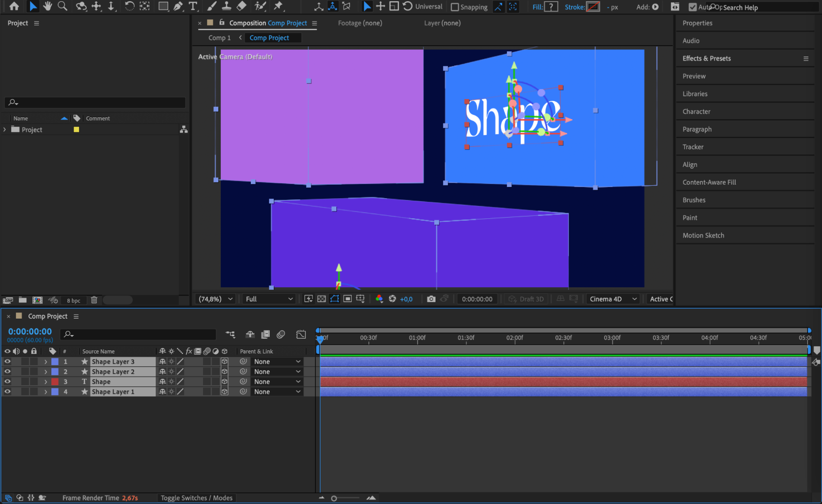Click the Stroke color swatch
Viewport: 822px width, 504px height.
tap(593, 7)
